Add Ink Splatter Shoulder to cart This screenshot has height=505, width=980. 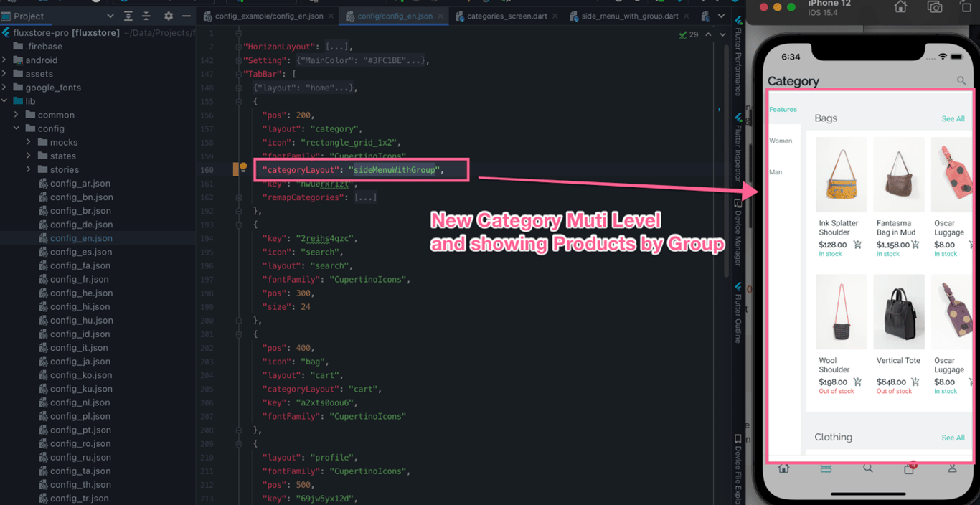[857, 245]
